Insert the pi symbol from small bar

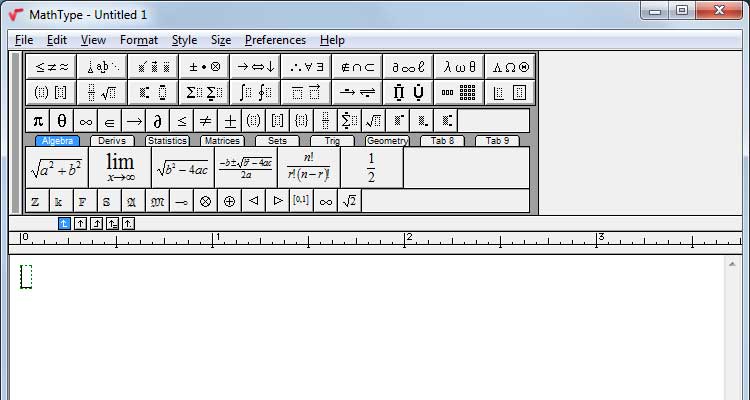[x=38, y=121]
